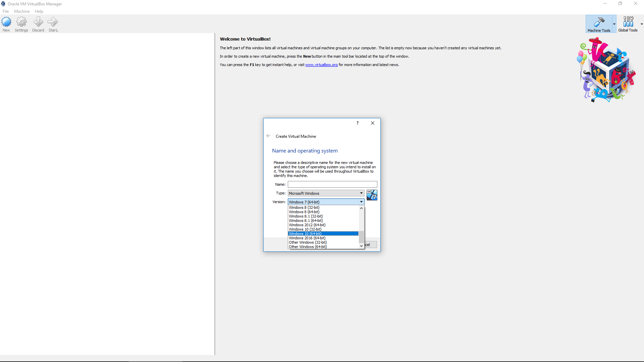Choose Windows 8 (32-bit) from list
The width and height of the screenshot is (644, 362).
pyautogui.click(x=323, y=208)
